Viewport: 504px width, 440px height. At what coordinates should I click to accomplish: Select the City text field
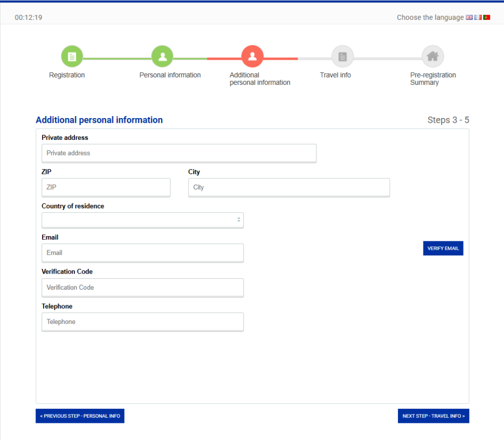288,187
